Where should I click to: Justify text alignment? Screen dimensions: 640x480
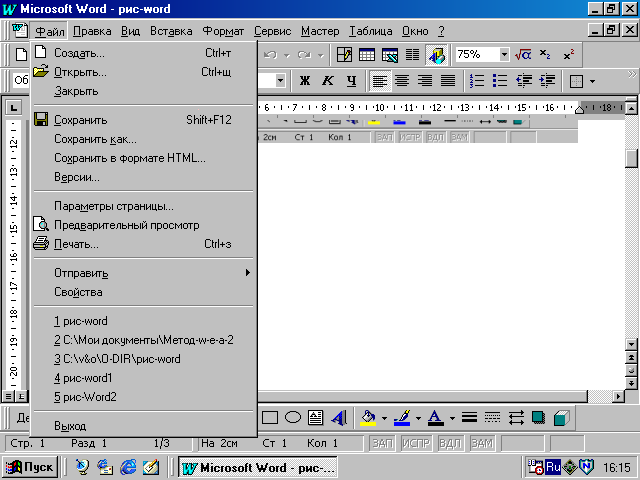(448, 81)
